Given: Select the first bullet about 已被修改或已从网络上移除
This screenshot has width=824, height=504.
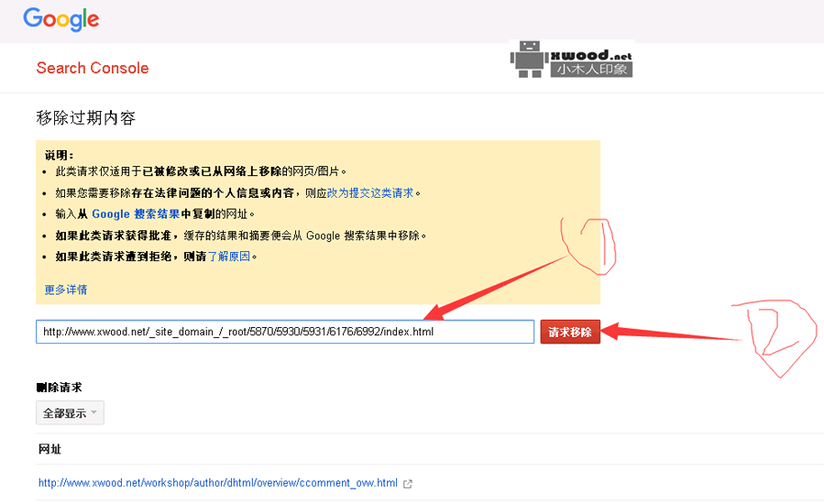Looking at the screenshot, I should tap(202, 171).
